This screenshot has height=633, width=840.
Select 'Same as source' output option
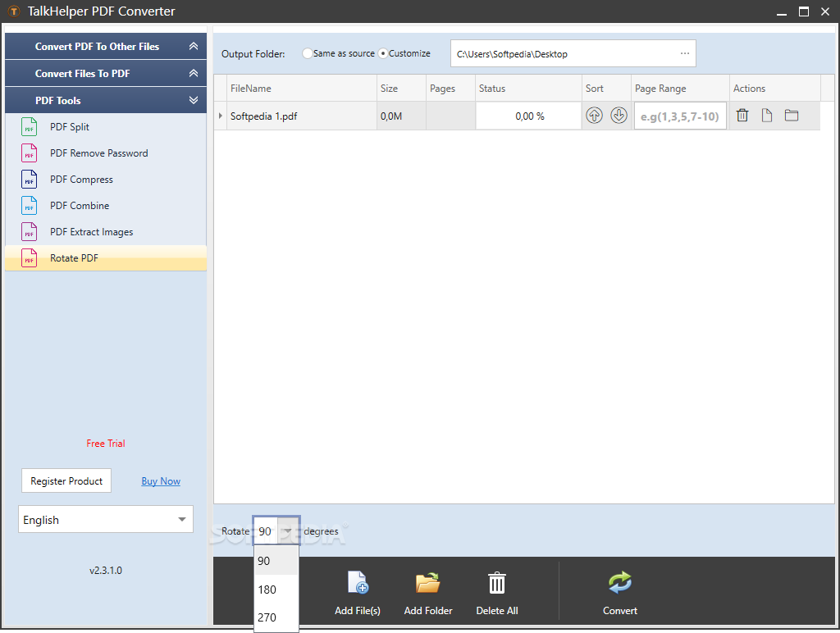pyautogui.click(x=307, y=53)
